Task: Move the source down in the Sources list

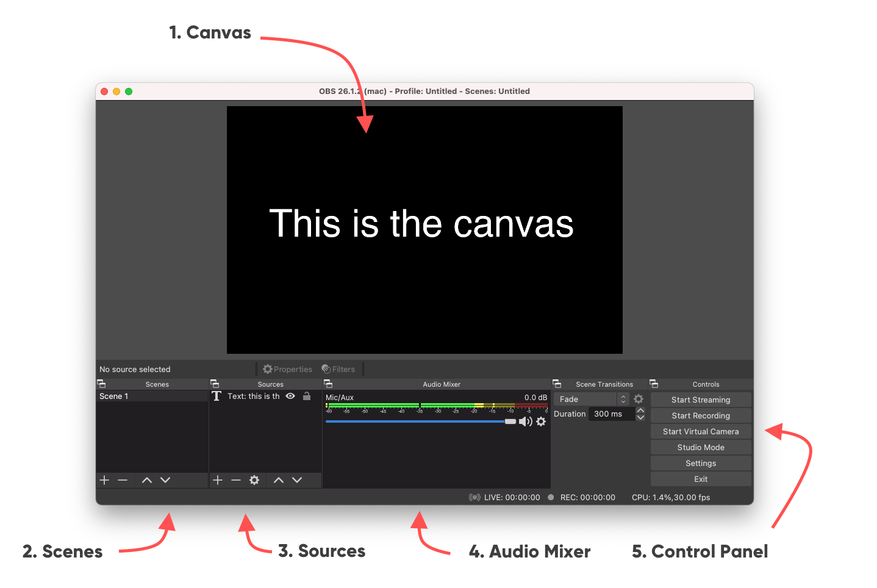Action: click(x=297, y=480)
